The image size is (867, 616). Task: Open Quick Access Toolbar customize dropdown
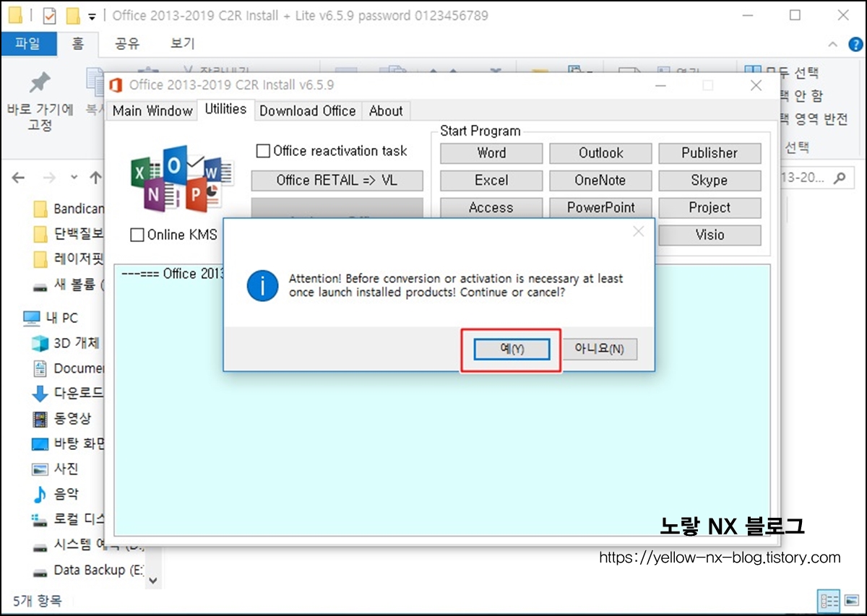[x=92, y=16]
